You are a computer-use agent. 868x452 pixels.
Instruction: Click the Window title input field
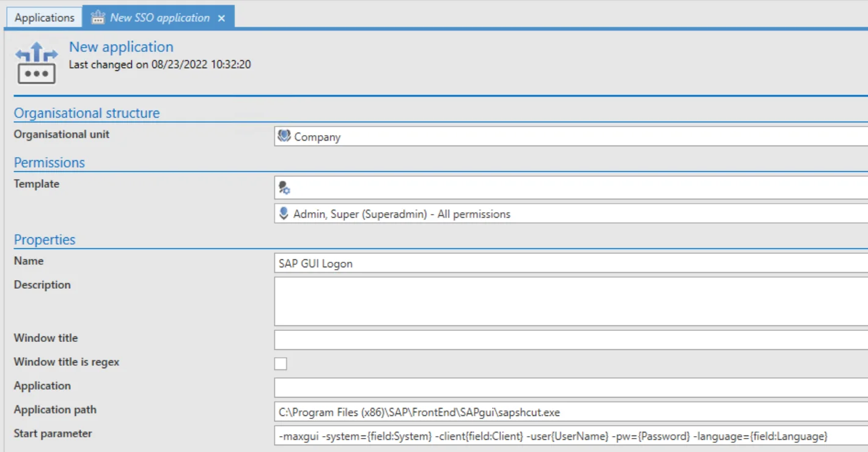click(571, 339)
